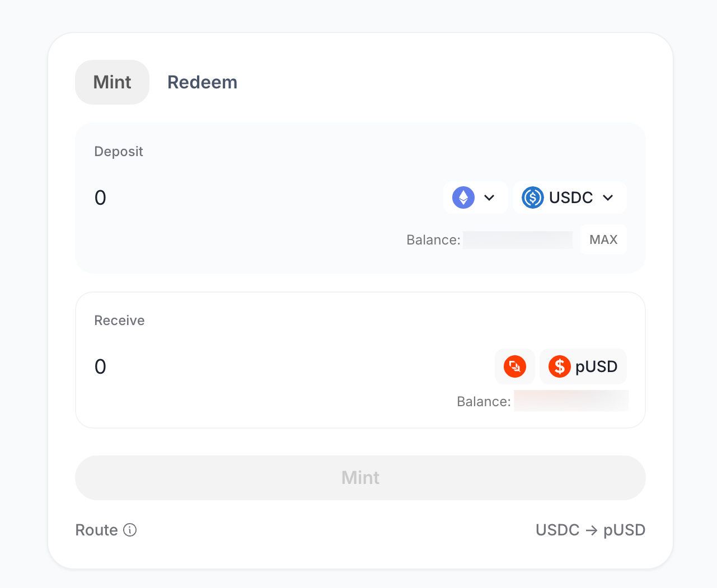Click the hidden Deposit balance value
Screen dimensions: 717x588
(518, 240)
